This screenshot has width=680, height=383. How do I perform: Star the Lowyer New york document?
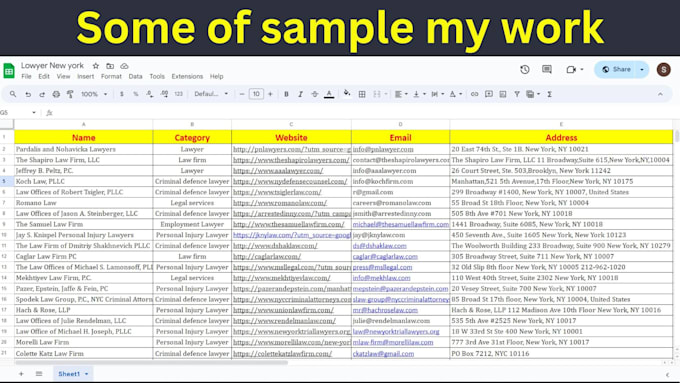pos(96,66)
